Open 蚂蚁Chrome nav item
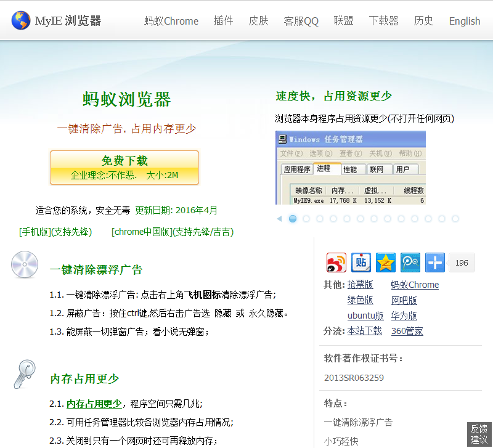Screen dimensions: 493x448 tap(171, 21)
